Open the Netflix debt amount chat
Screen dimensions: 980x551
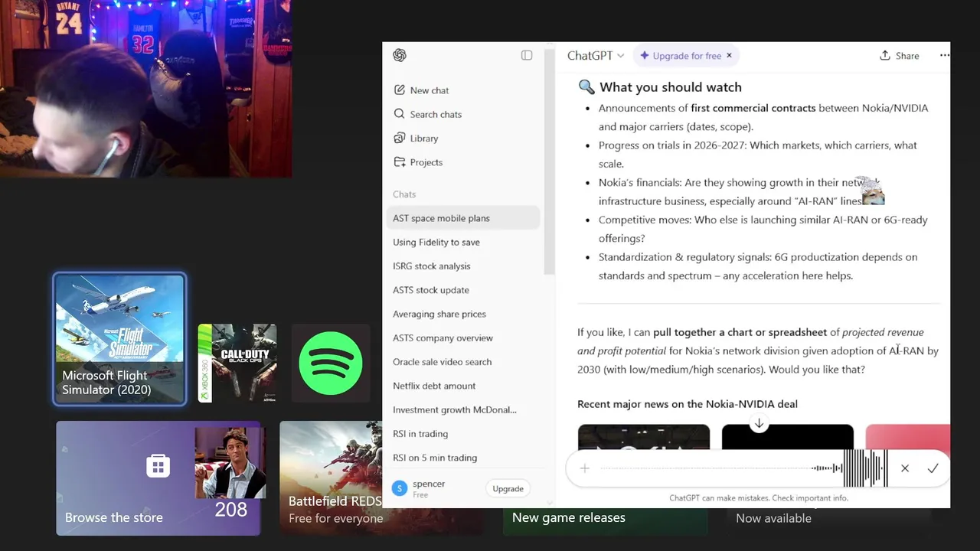point(464,386)
